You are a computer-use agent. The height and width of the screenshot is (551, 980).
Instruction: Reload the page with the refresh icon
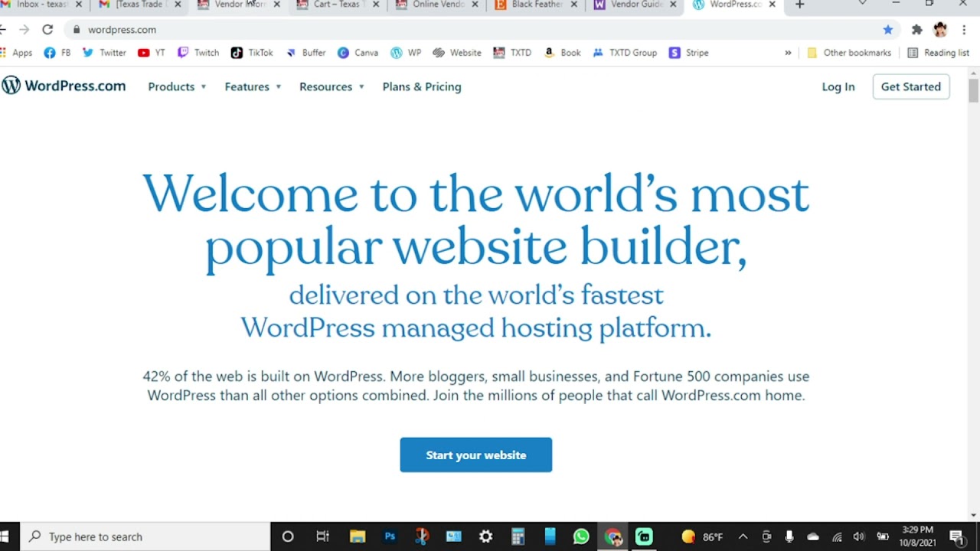pyautogui.click(x=47, y=30)
